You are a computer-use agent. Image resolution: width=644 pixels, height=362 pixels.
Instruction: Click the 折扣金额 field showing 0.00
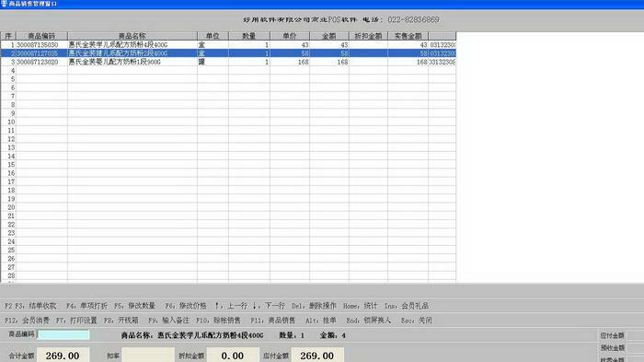click(233, 355)
